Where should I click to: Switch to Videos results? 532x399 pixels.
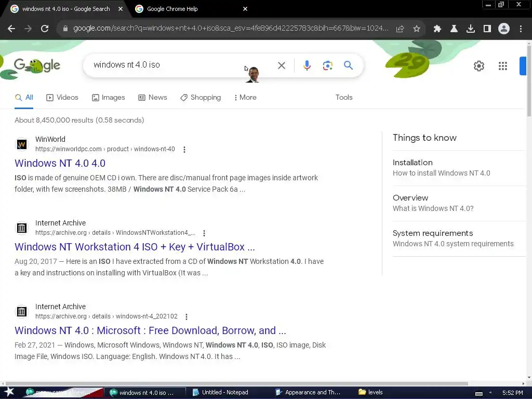[62, 97]
